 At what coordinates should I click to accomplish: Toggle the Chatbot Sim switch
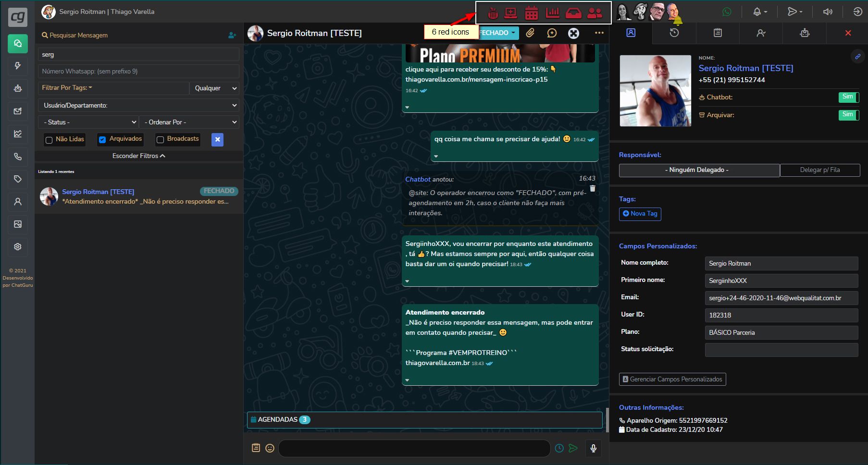[x=849, y=98]
